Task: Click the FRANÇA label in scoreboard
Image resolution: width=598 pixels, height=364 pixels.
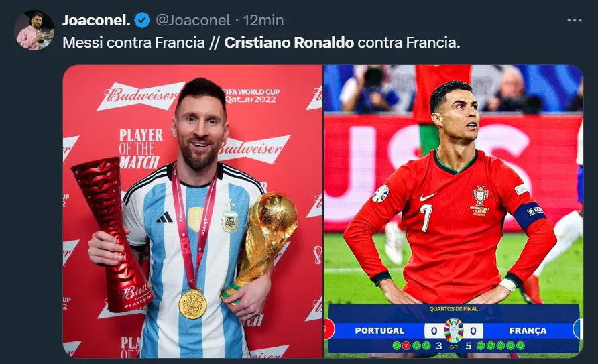Action: [x=528, y=331]
